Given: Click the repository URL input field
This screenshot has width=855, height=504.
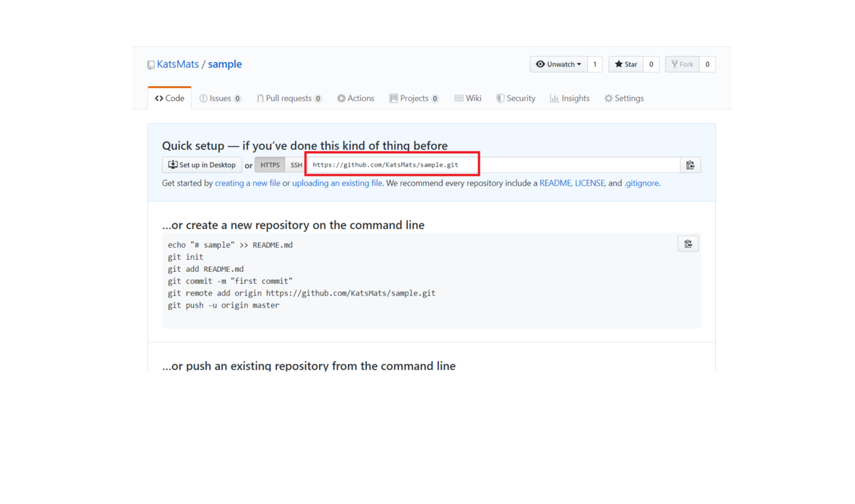Looking at the screenshot, I should tap(493, 165).
